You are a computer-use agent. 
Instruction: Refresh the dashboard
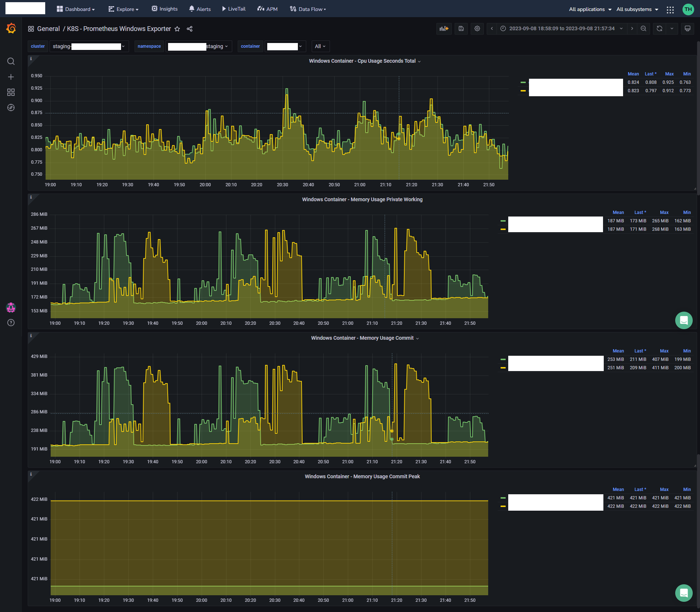pyautogui.click(x=659, y=28)
